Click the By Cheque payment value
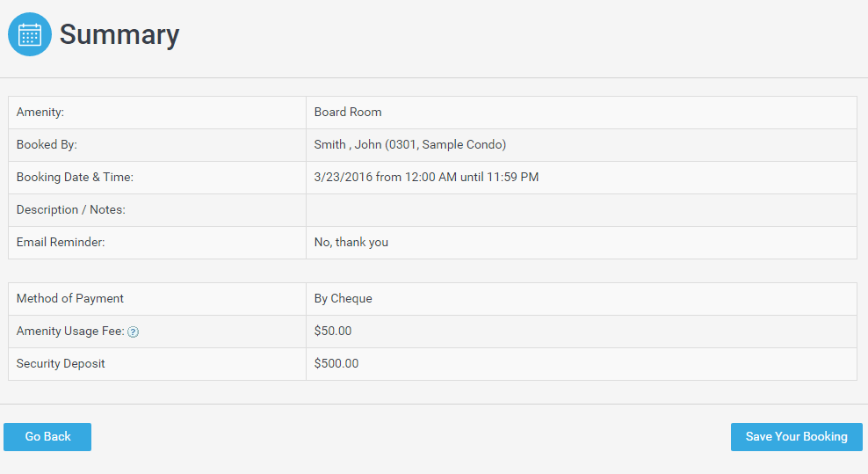This screenshot has height=474, width=868. pyautogui.click(x=344, y=299)
